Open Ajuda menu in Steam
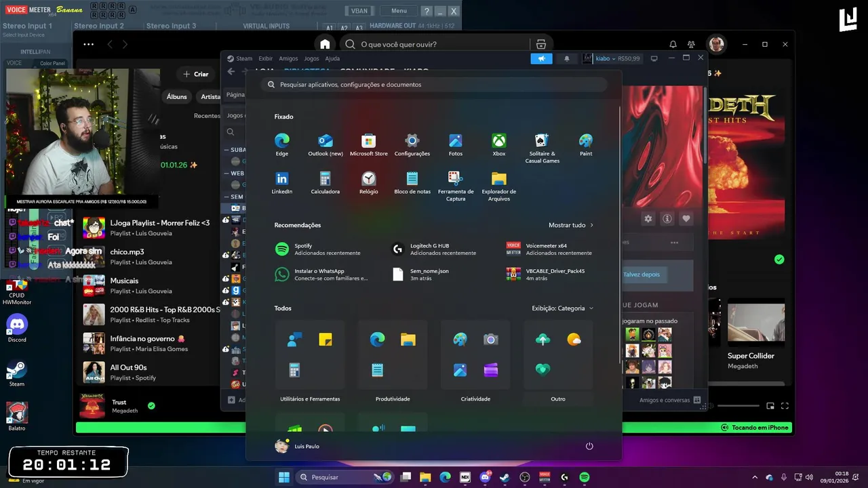The height and width of the screenshot is (488, 868). (x=332, y=58)
